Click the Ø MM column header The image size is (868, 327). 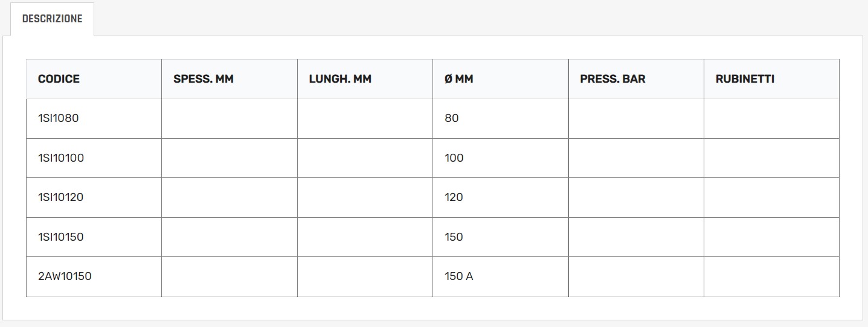click(458, 79)
